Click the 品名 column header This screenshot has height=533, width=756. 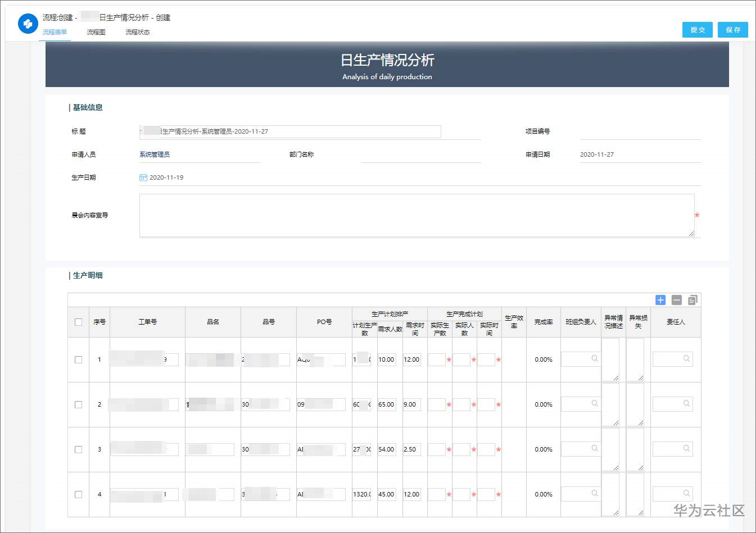click(213, 322)
